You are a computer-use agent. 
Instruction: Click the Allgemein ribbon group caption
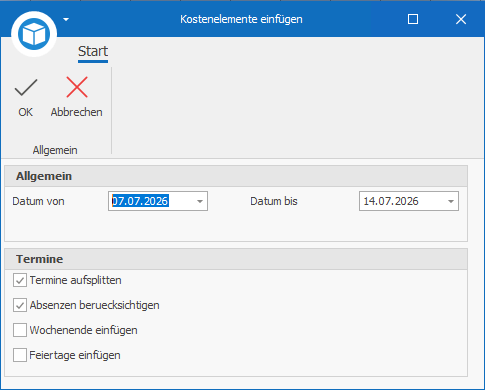coord(55,150)
